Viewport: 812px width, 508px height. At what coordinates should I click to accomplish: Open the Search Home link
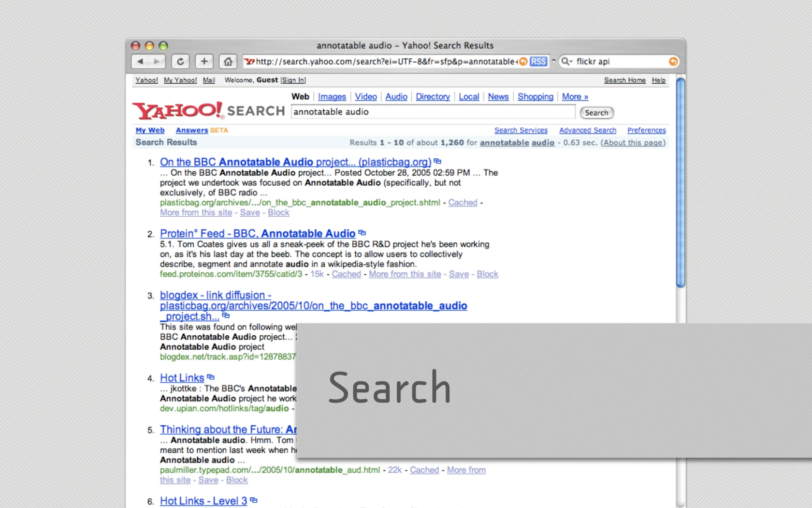point(625,80)
